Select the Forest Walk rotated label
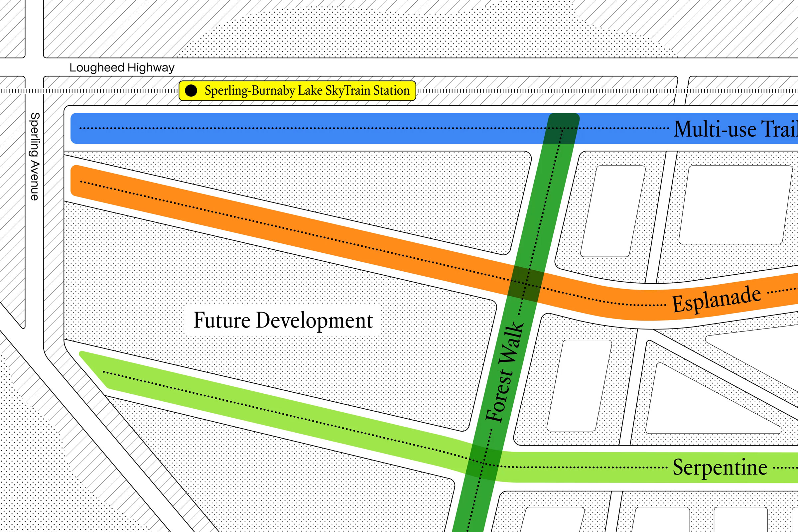798x532 pixels. point(504,371)
